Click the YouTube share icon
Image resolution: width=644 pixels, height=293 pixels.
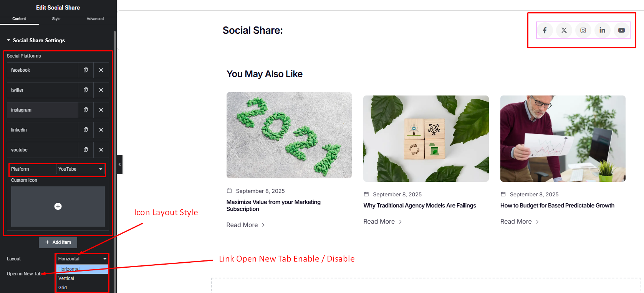[x=621, y=30]
